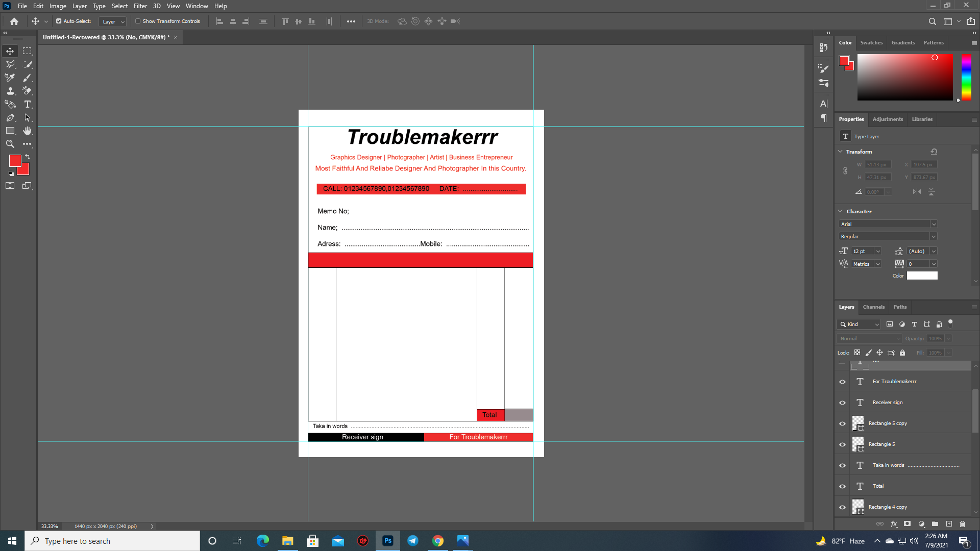The image size is (980, 551).
Task: Click the Adjustments tab in Properties panel
Action: 888,119
